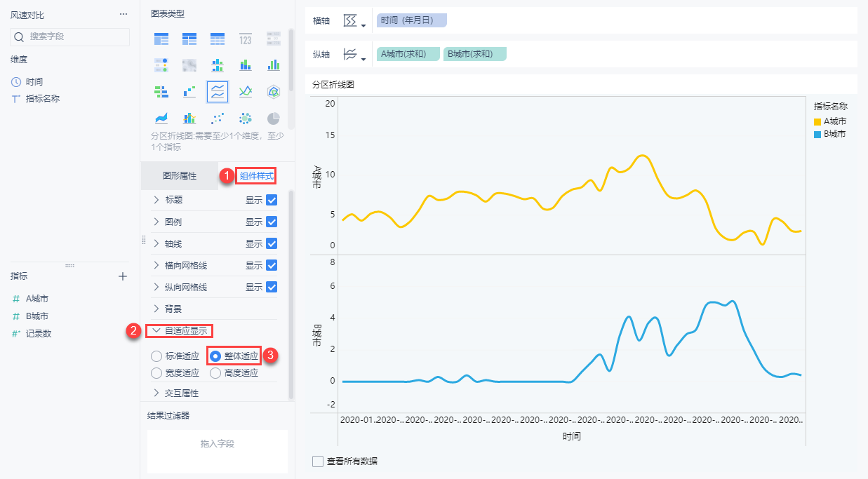Open the 组件样式 tab
This screenshot has width=868, height=479.
pos(256,176)
